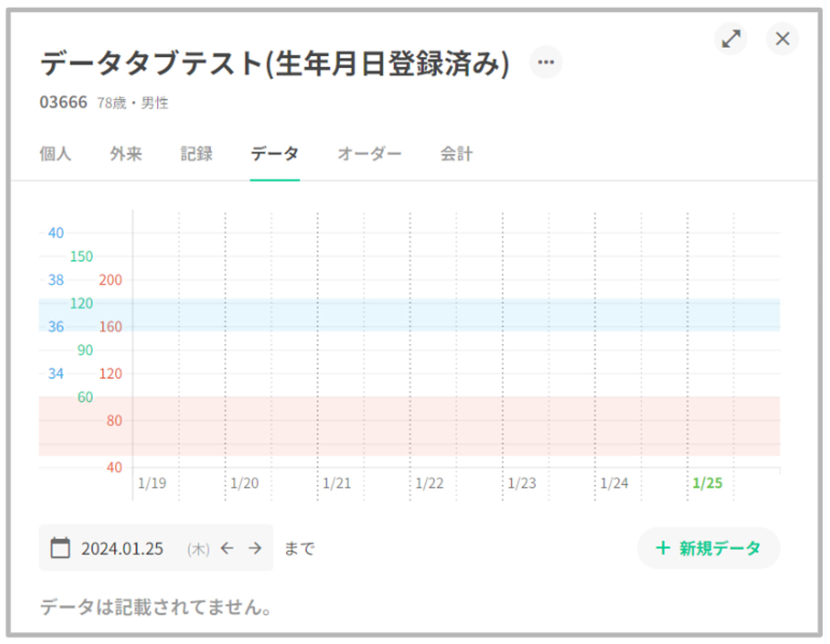Click the 1/19 date label on chart
The width and height of the screenshot is (830, 644).
pyautogui.click(x=152, y=483)
